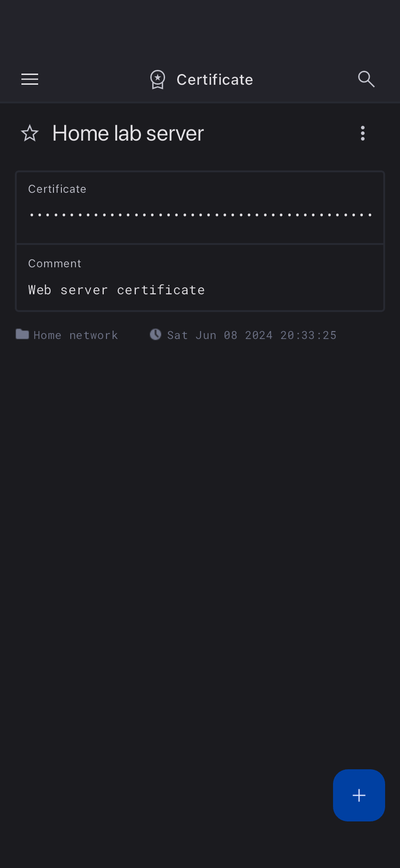
Task: Toggle the favorite star for Home lab server
Action: point(30,134)
